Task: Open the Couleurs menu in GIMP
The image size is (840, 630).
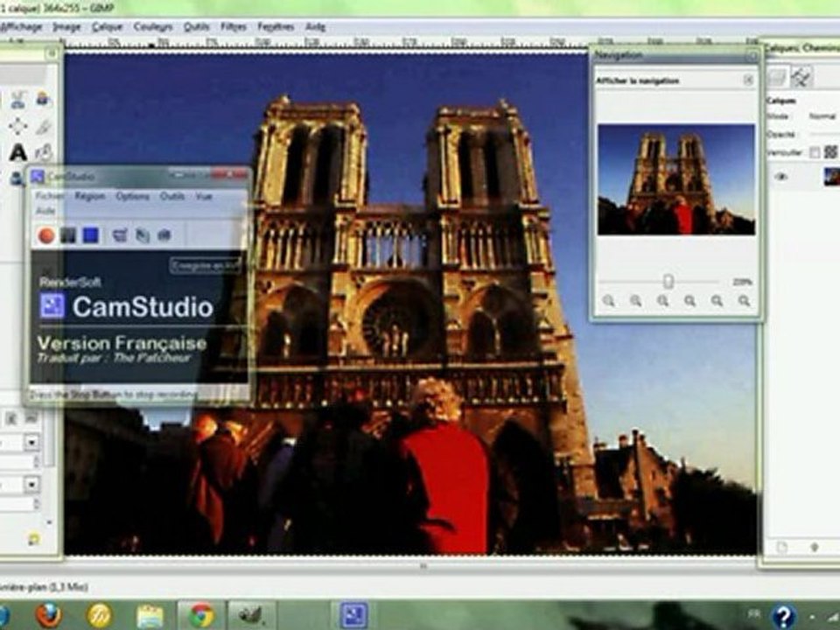Action: [153, 26]
